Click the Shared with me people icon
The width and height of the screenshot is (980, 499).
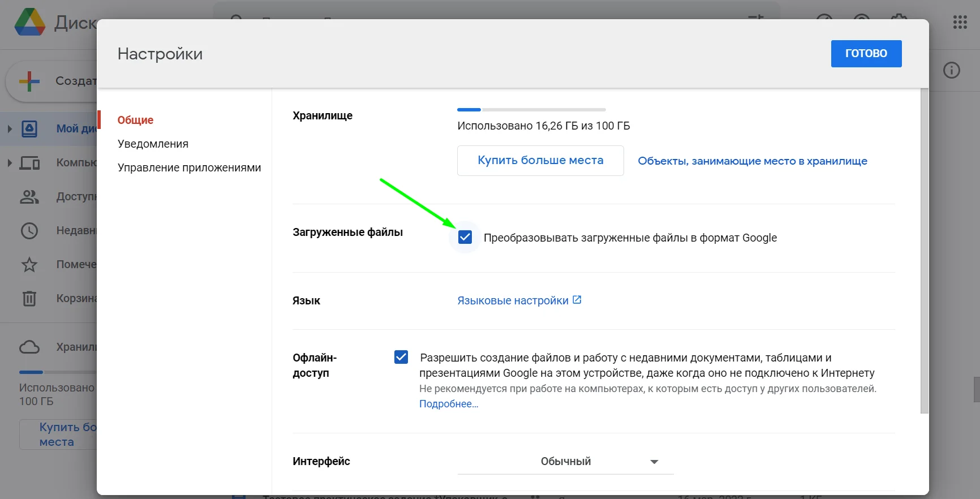[x=29, y=197]
